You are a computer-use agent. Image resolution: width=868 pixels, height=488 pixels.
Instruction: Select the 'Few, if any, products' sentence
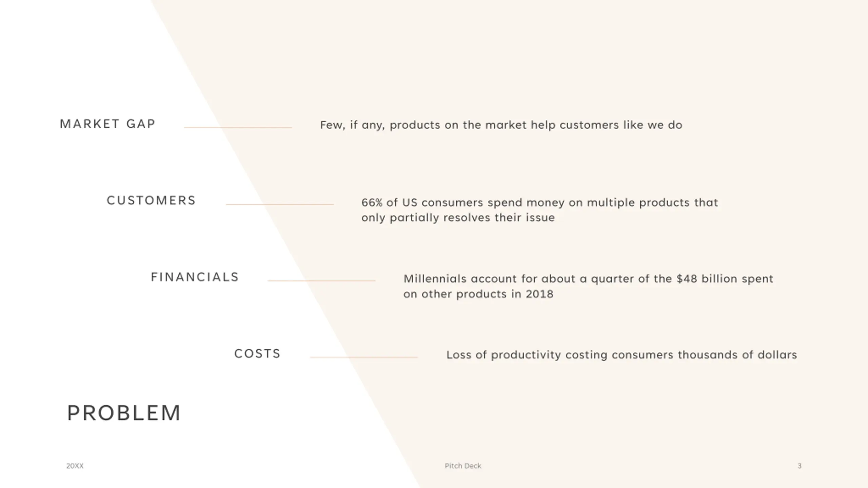501,125
